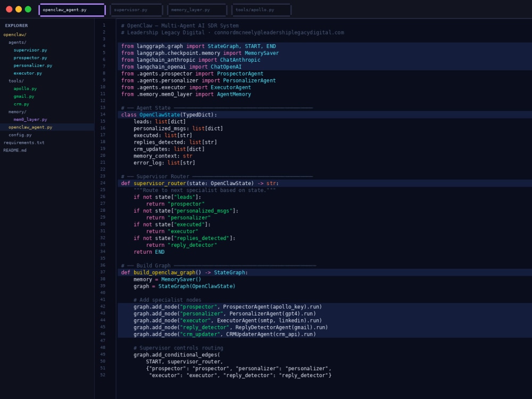Click the '# Add specialist nodes' comment
532x399 pixels.
[x=167, y=300]
